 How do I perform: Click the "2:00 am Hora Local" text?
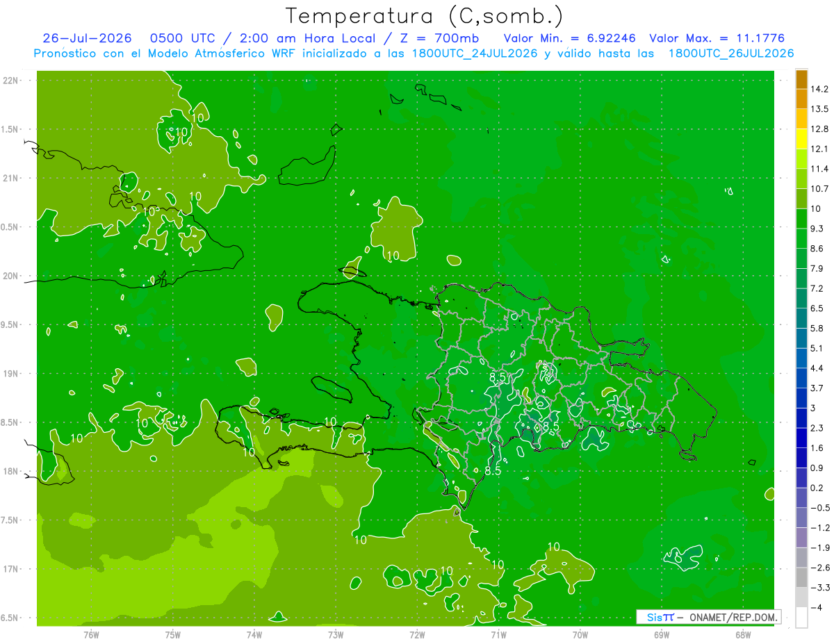click(302, 38)
